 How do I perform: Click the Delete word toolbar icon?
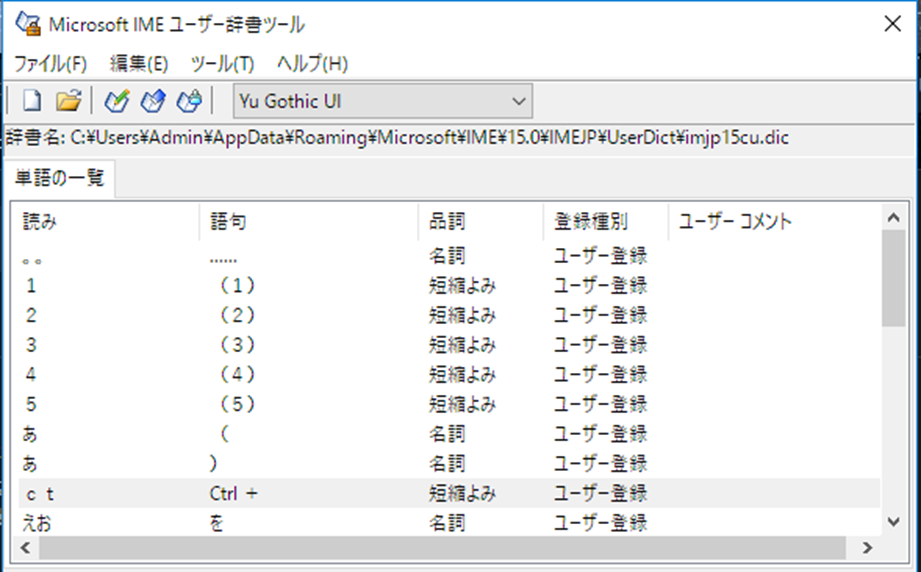189,101
